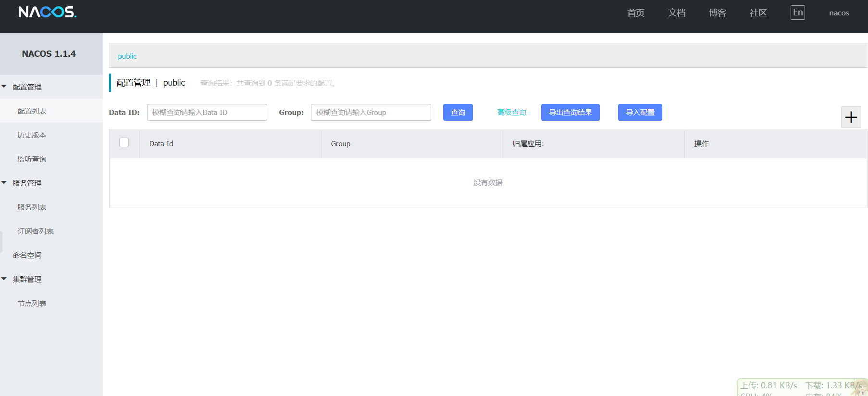Viewport: 868px width, 396px height.
Task: Open 博客 in the top navigation
Action: (718, 13)
